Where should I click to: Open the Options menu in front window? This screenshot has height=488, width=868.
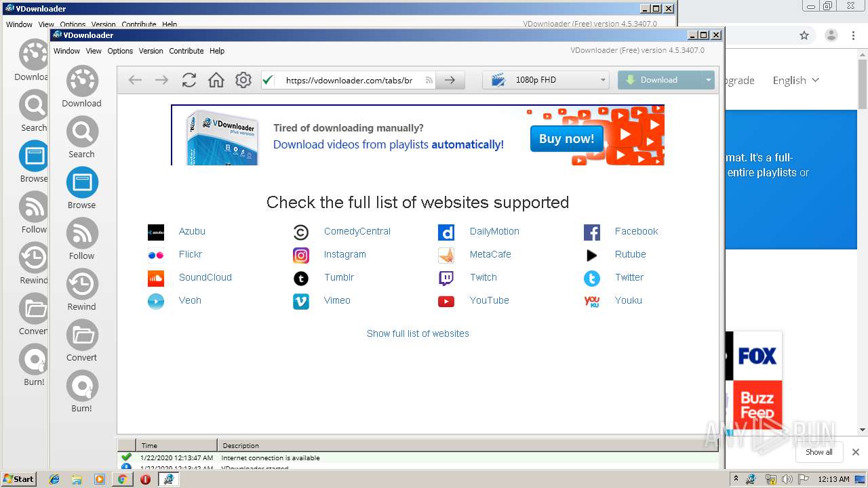[x=120, y=51]
